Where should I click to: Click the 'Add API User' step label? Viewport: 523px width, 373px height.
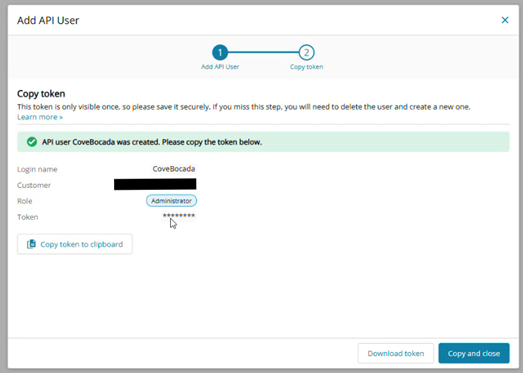tap(220, 67)
